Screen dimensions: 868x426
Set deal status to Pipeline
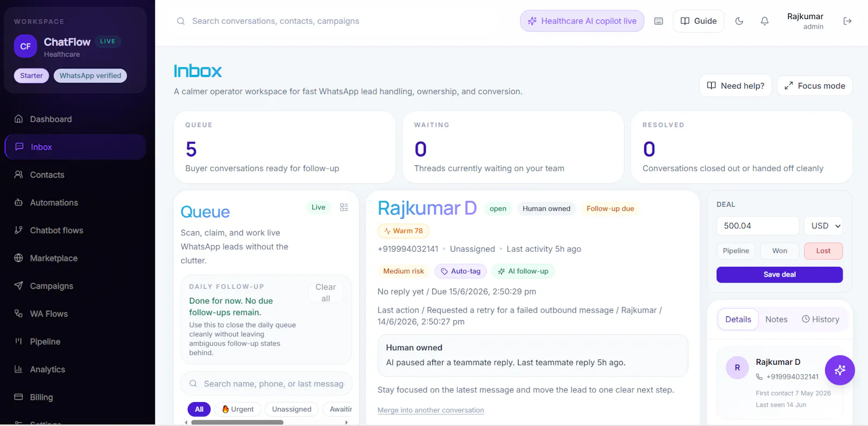click(736, 251)
